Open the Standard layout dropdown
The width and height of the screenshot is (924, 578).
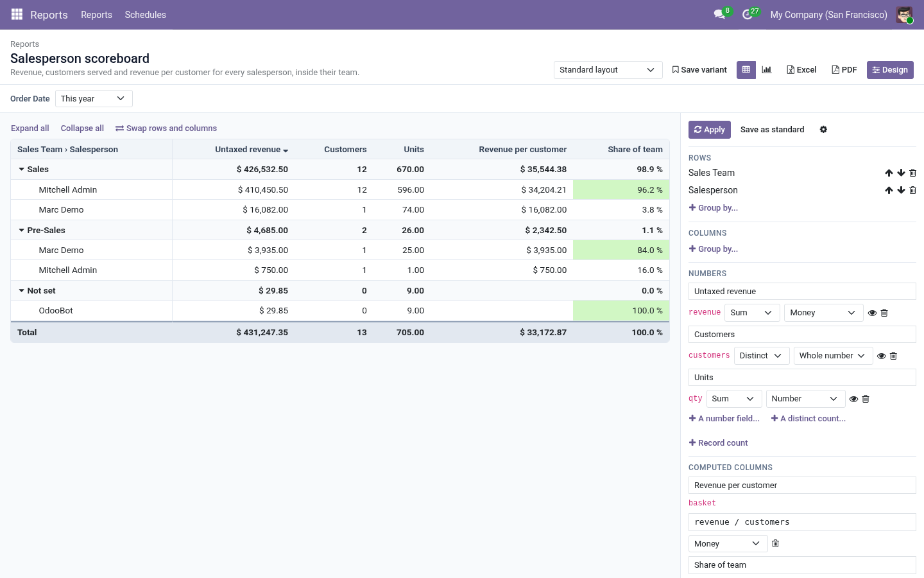608,70
